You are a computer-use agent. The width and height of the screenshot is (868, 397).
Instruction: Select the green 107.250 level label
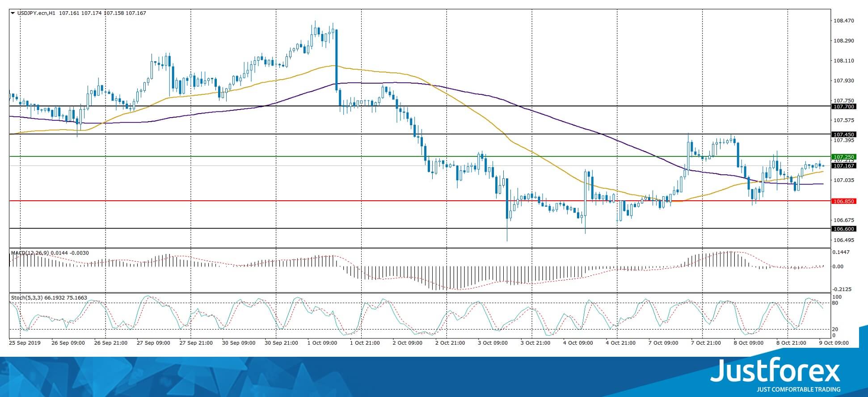(x=843, y=157)
